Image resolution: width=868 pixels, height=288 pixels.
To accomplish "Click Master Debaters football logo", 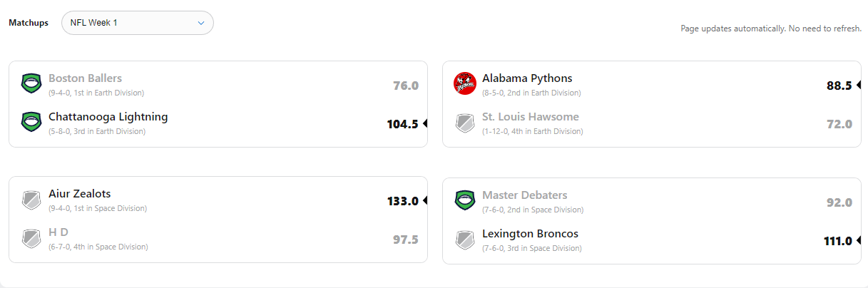I will (465, 200).
